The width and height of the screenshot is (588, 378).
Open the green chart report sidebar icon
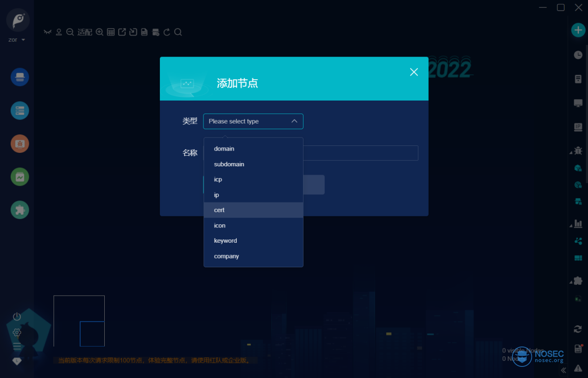click(x=20, y=177)
